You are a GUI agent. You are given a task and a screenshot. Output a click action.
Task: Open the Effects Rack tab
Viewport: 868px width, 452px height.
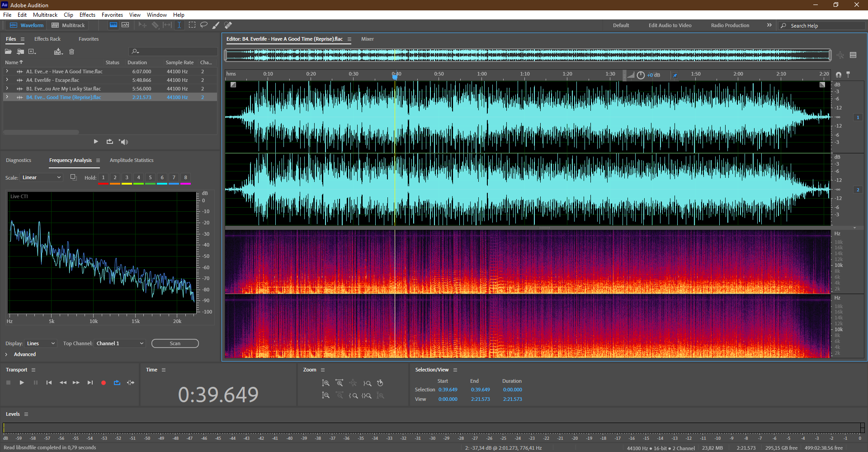(47, 39)
